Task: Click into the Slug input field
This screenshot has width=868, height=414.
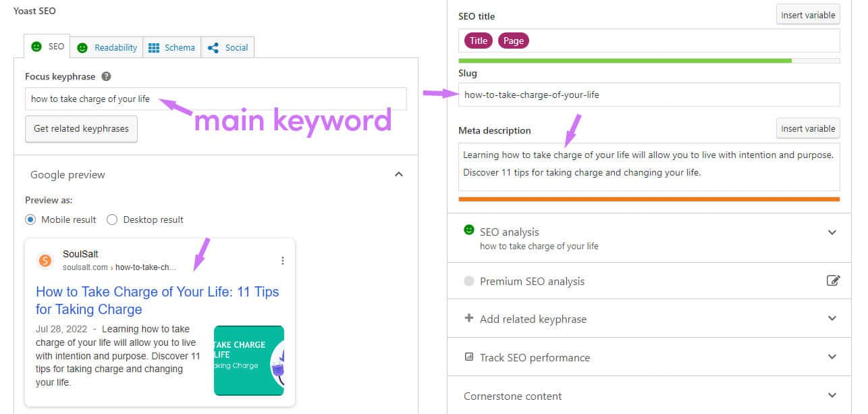Action: pyautogui.click(x=649, y=95)
